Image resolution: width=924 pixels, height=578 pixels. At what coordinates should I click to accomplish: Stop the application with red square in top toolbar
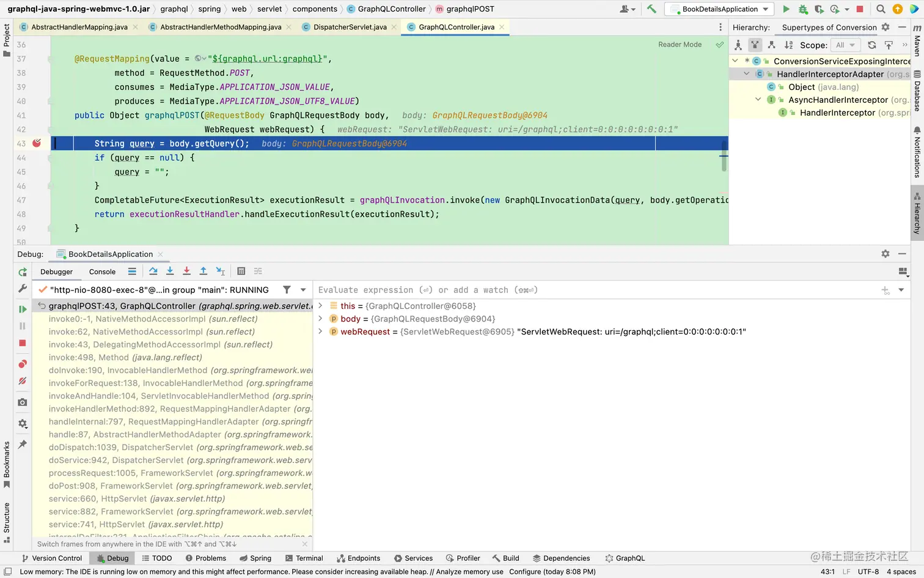[x=860, y=9]
